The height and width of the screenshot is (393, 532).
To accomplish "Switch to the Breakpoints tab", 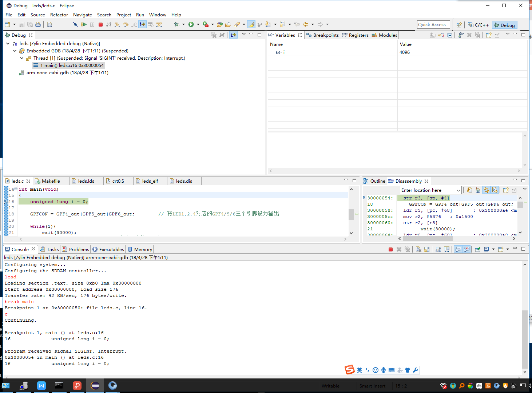I will pos(322,35).
